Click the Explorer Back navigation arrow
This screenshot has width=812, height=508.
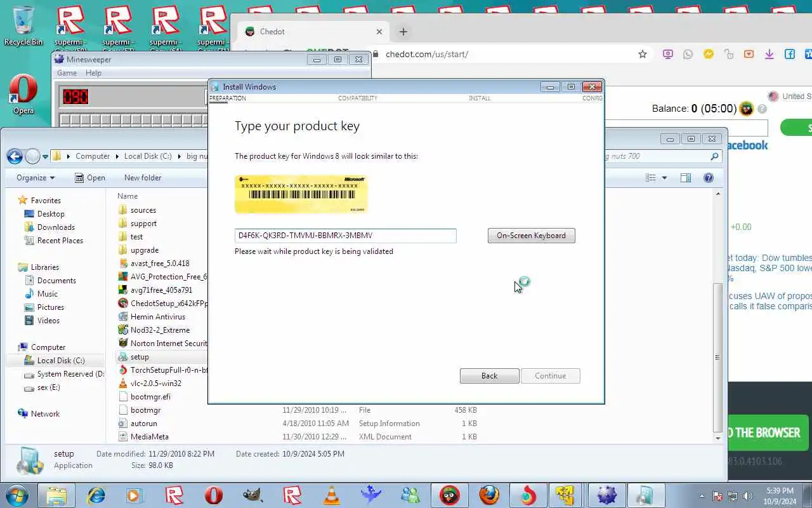point(15,156)
